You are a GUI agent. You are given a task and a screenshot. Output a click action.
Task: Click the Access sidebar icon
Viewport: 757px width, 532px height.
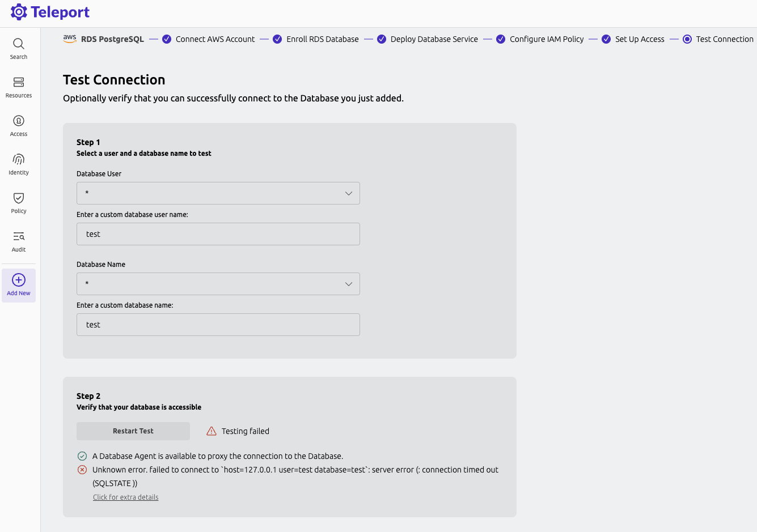click(18, 121)
